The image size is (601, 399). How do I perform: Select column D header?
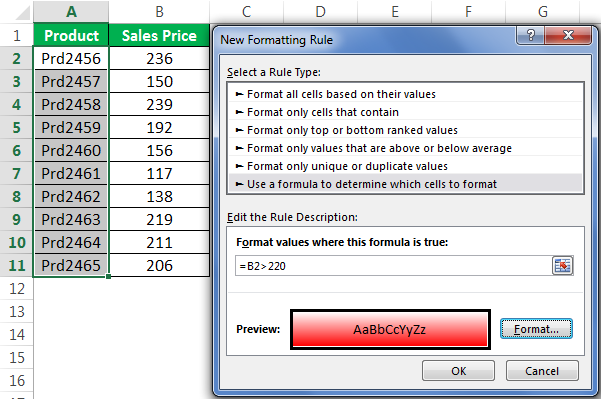(320, 11)
